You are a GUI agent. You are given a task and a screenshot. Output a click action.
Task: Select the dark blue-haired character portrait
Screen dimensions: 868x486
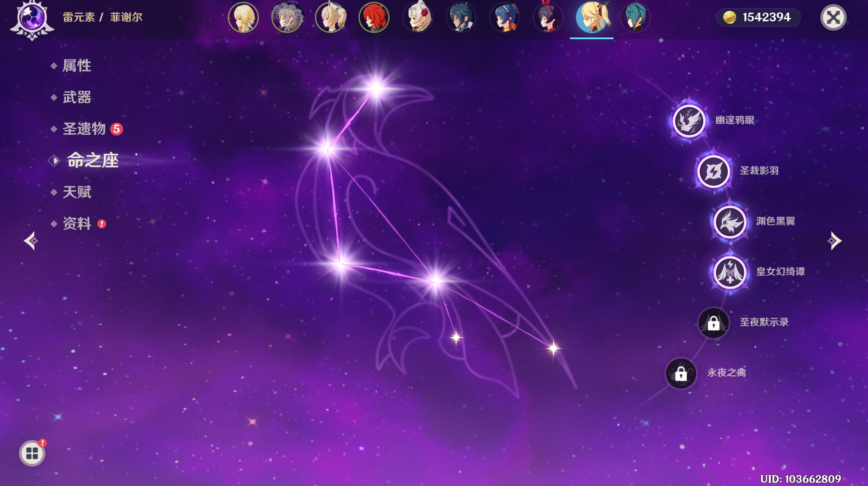coord(505,17)
